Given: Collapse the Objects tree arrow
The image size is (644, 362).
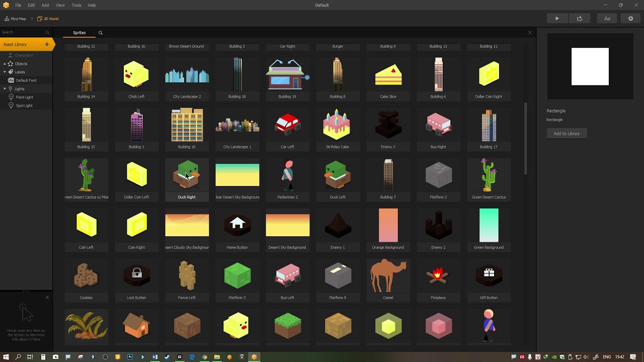Looking at the screenshot, I should 5,64.
